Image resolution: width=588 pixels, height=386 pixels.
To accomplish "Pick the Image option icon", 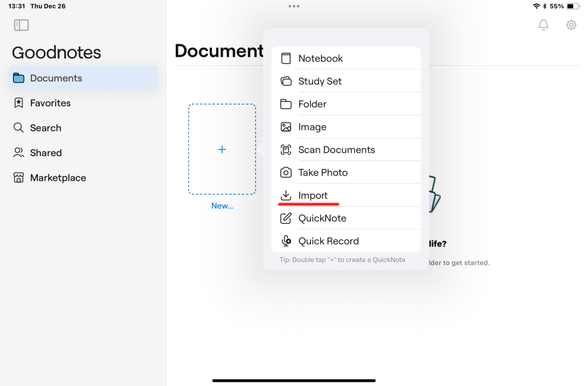I will pyautogui.click(x=286, y=127).
